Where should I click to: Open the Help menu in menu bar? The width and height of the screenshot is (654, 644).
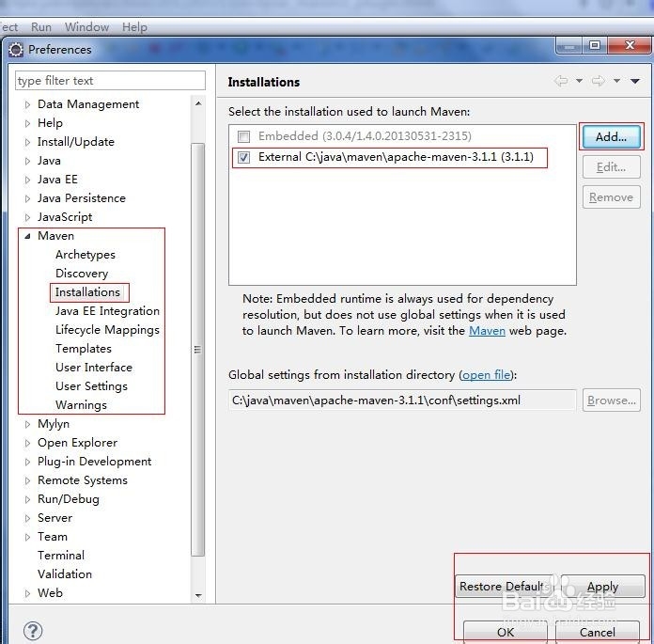click(134, 27)
